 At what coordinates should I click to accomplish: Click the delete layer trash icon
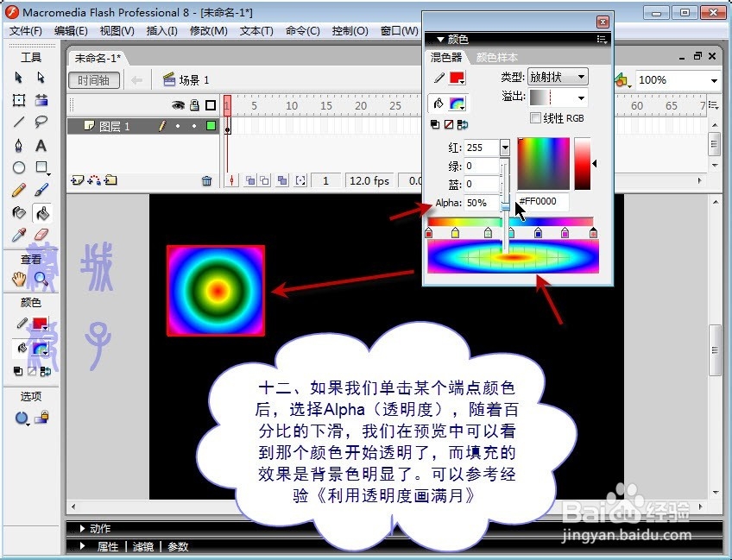(206, 179)
